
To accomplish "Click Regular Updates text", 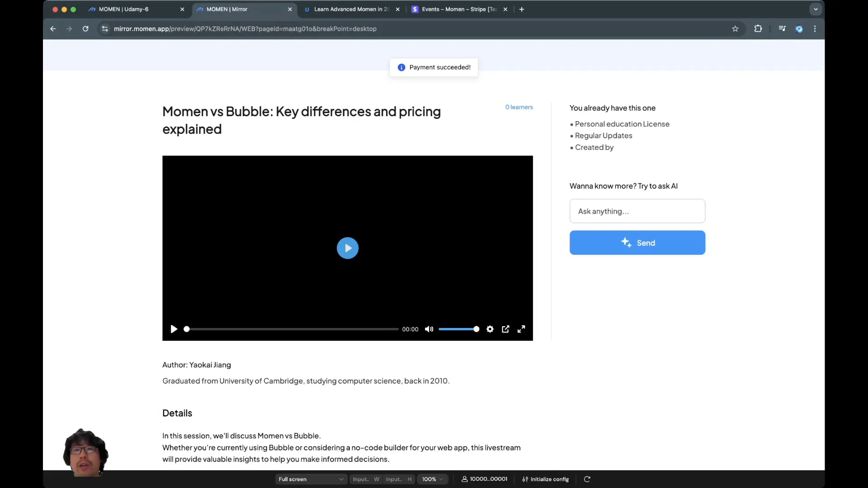I will [604, 136].
